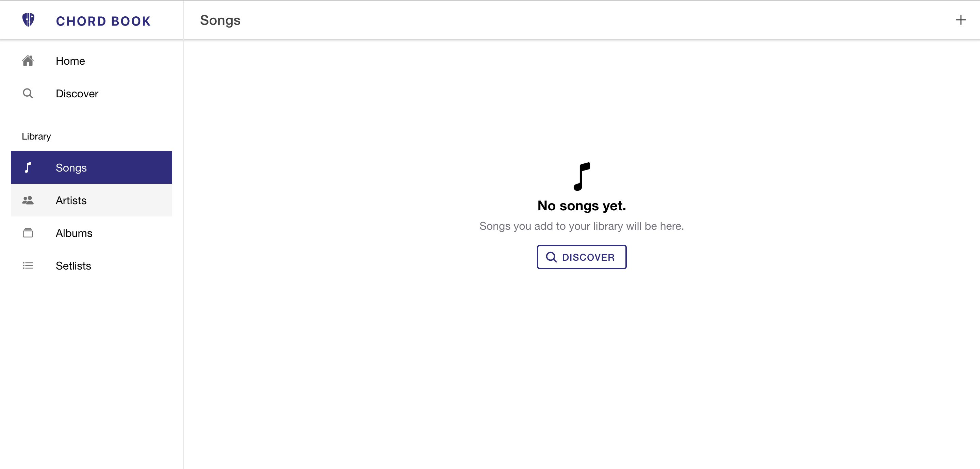Open the Home navigation item
The height and width of the screenshot is (469, 980).
pos(70,61)
